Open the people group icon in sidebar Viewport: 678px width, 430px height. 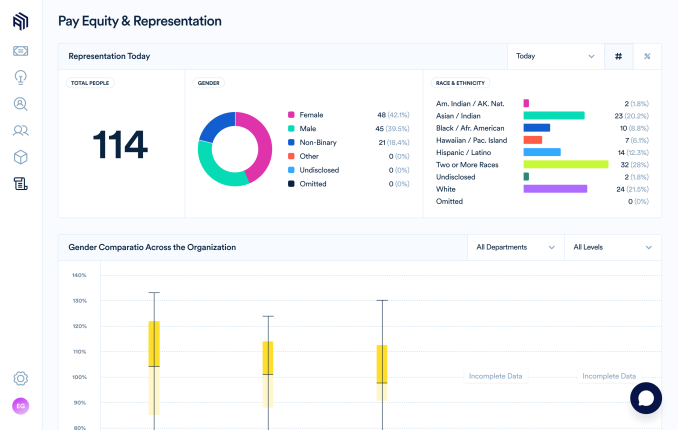point(20,130)
